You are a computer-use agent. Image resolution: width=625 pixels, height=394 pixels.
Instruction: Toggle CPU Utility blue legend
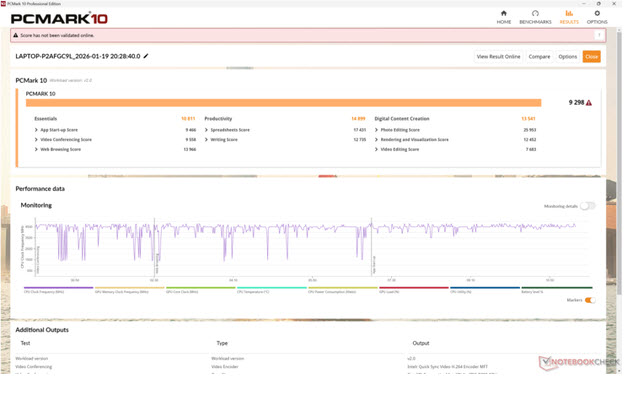click(x=485, y=290)
